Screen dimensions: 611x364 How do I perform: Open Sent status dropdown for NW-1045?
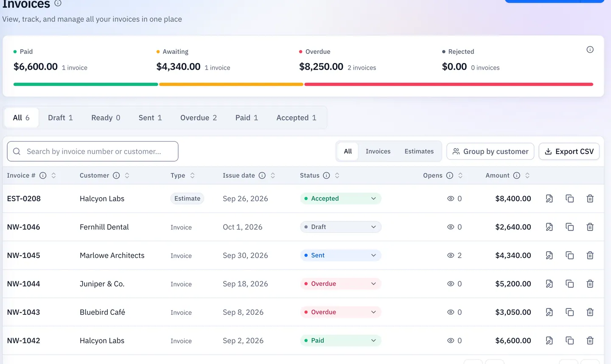(341, 255)
